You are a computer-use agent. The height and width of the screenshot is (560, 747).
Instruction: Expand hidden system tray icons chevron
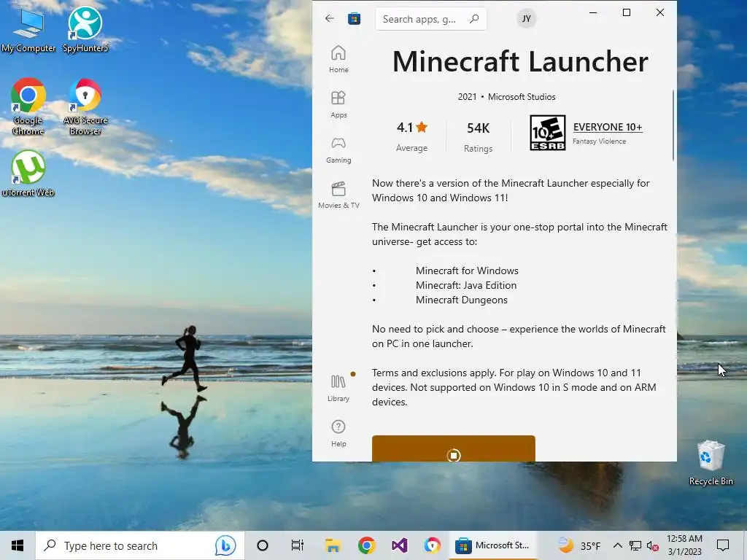click(x=617, y=545)
